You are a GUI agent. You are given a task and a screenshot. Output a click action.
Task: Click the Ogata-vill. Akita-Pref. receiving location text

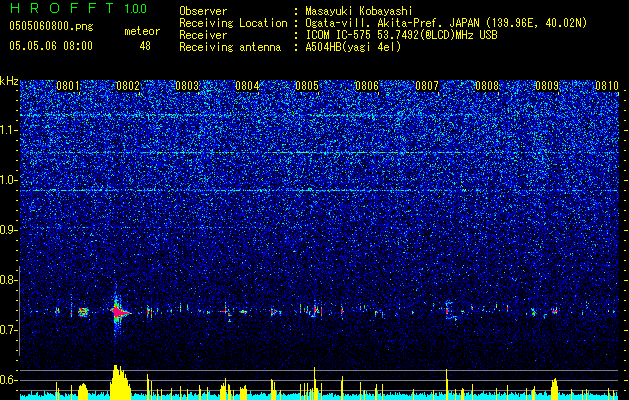448,23
